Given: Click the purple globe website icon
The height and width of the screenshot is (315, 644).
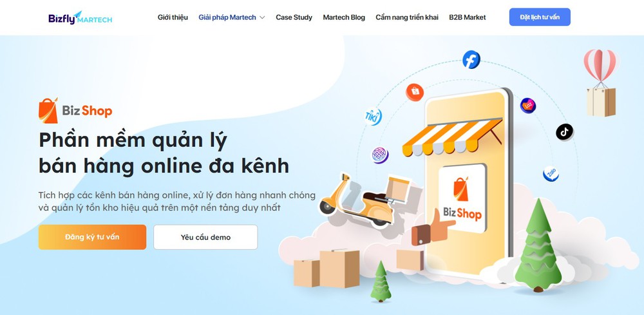Looking at the screenshot, I should [380, 155].
